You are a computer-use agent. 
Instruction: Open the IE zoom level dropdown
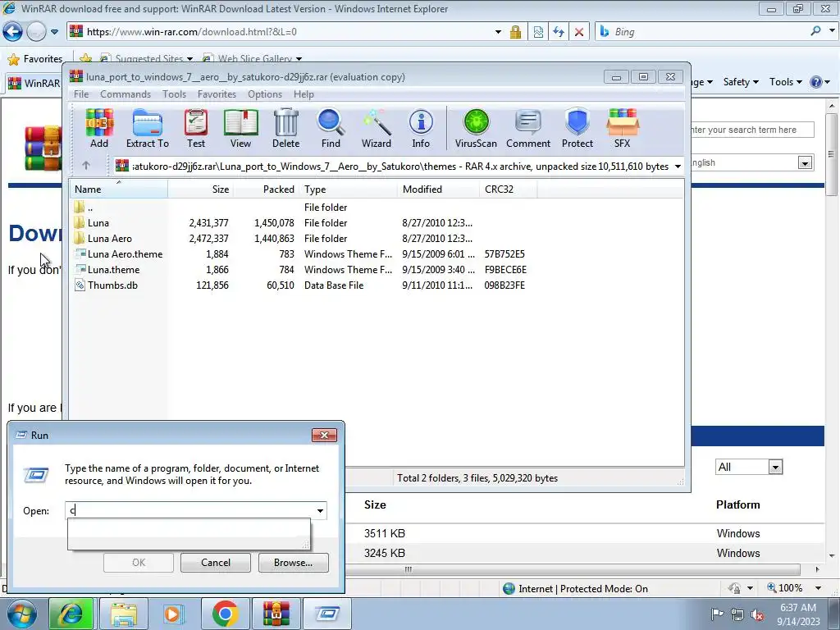pos(818,588)
